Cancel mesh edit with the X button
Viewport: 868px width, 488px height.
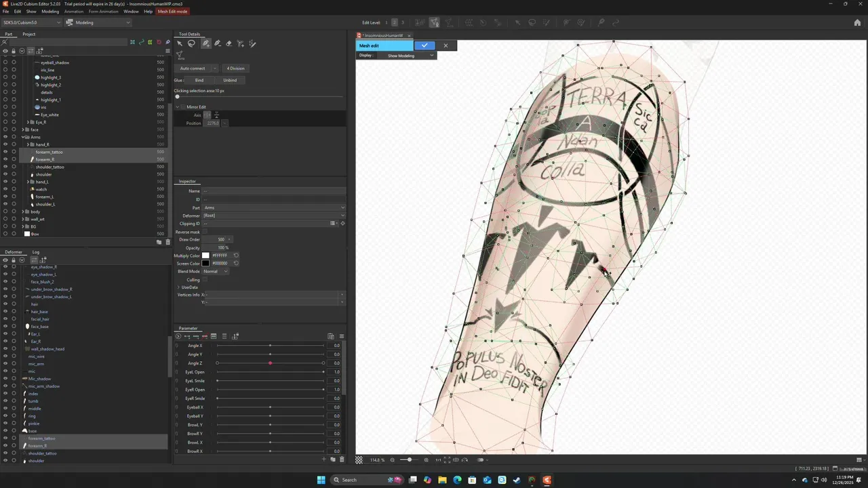pos(446,45)
